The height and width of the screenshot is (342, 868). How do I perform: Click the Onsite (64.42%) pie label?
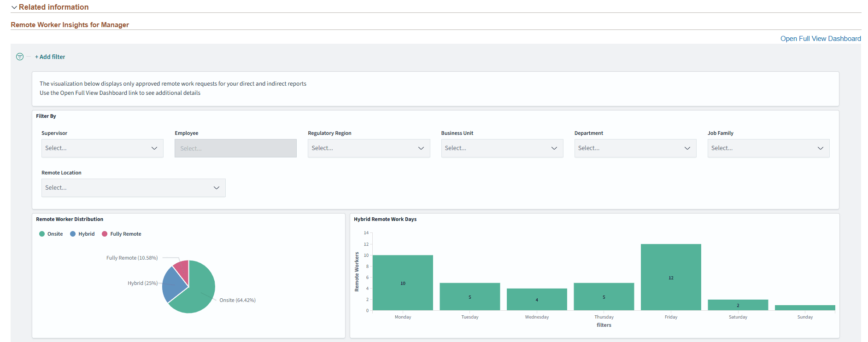pos(237,300)
